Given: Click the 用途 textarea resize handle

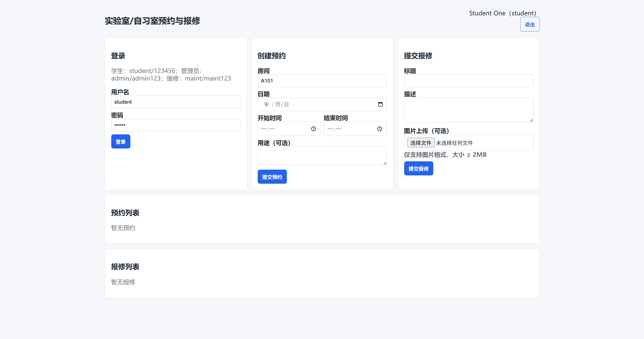Looking at the screenshot, I should pos(385,163).
